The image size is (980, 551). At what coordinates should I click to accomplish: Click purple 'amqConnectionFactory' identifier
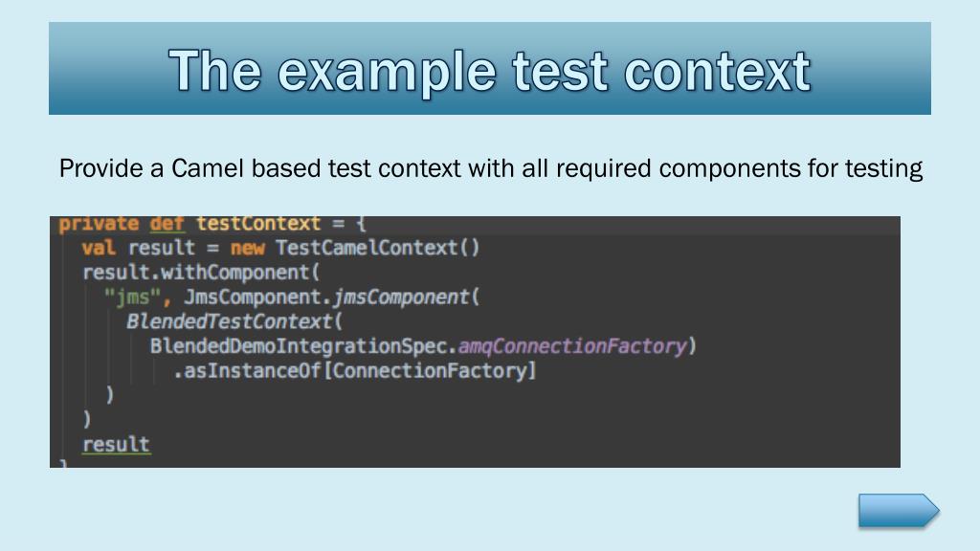point(572,346)
